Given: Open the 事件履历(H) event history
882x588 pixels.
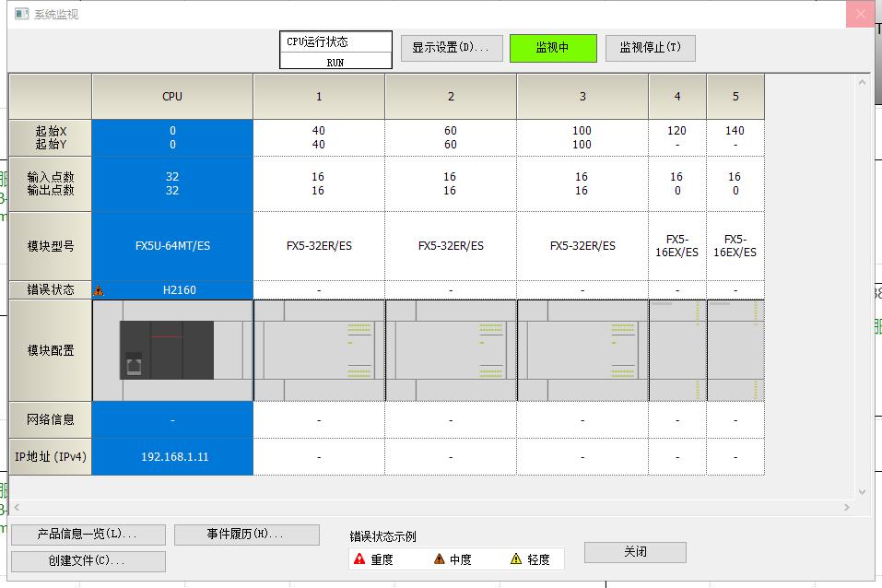Looking at the screenshot, I should point(246,535).
